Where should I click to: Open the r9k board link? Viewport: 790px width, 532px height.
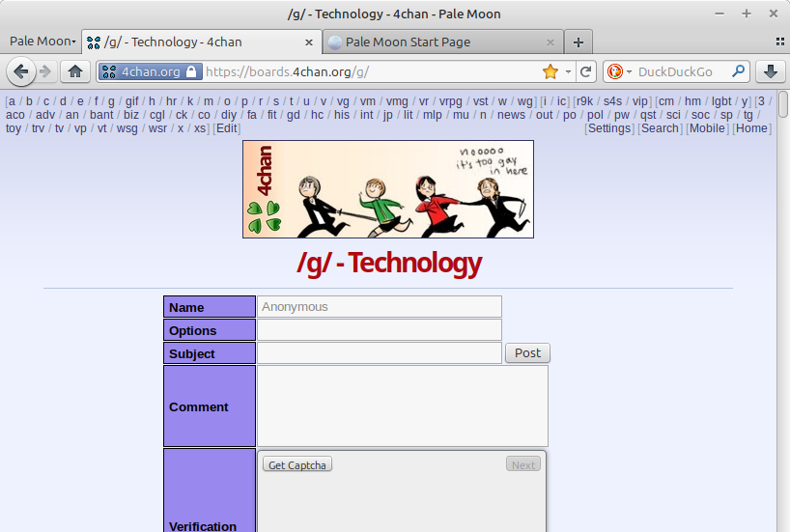[584, 101]
